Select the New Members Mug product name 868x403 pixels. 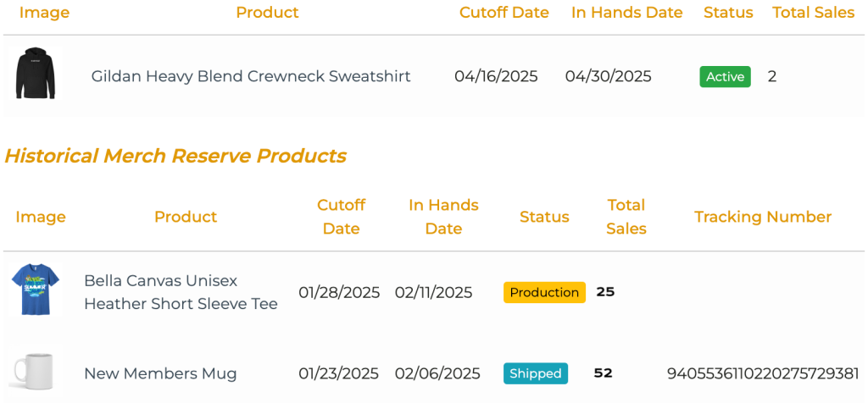[160, 373]
